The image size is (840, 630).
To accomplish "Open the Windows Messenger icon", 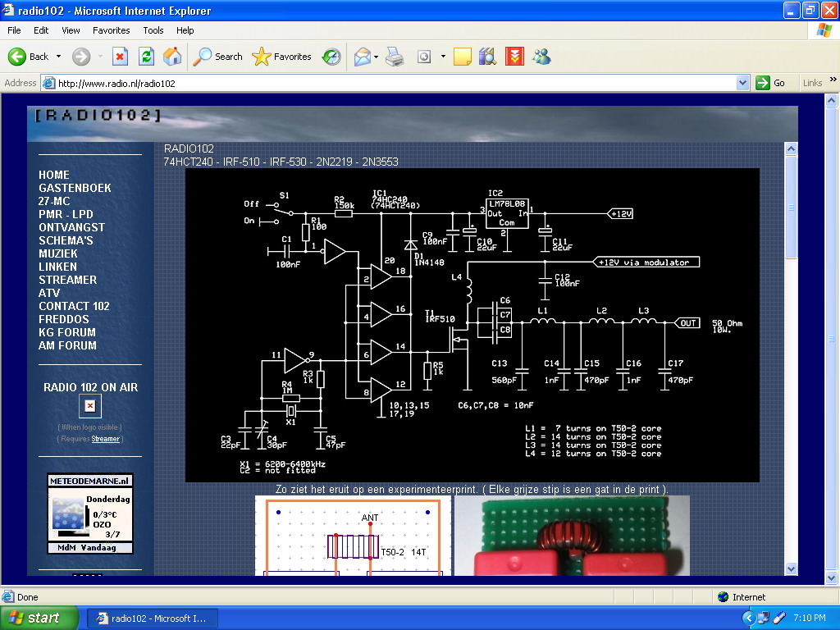I will [541, 57].
